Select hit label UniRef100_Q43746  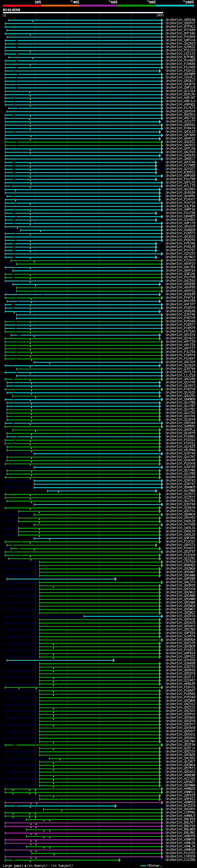pyautogui.click(x=180, y=162)
